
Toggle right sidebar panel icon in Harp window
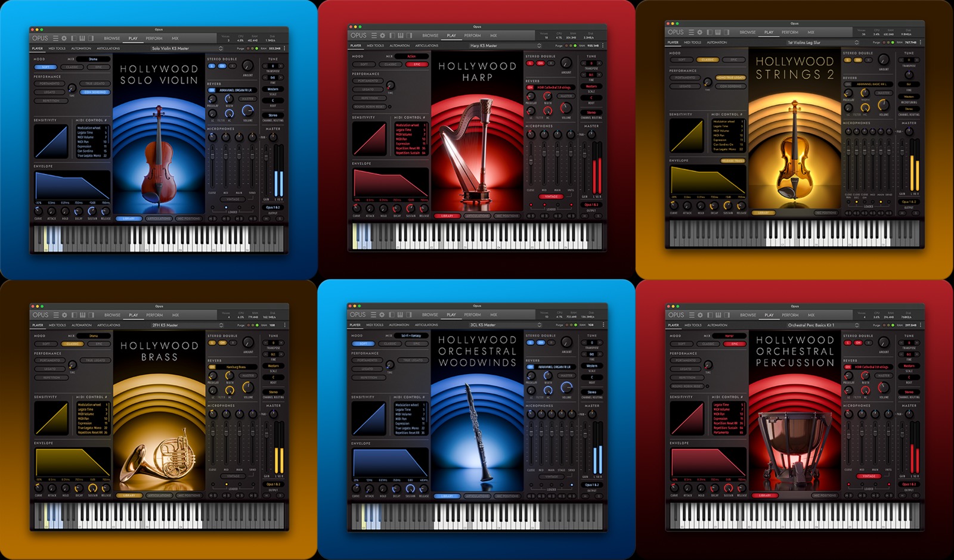[x=410, y=35]
